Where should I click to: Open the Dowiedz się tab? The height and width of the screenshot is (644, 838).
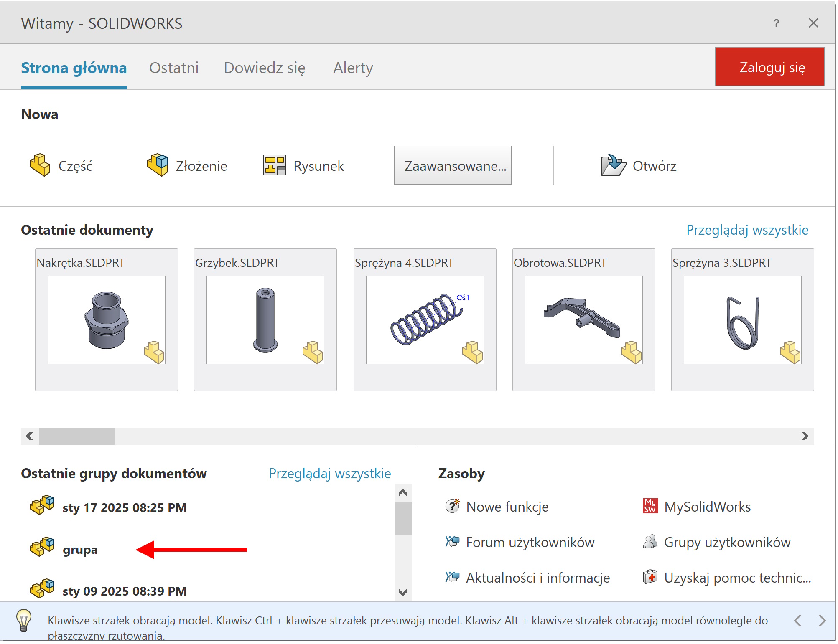click(x=265, y=68)
